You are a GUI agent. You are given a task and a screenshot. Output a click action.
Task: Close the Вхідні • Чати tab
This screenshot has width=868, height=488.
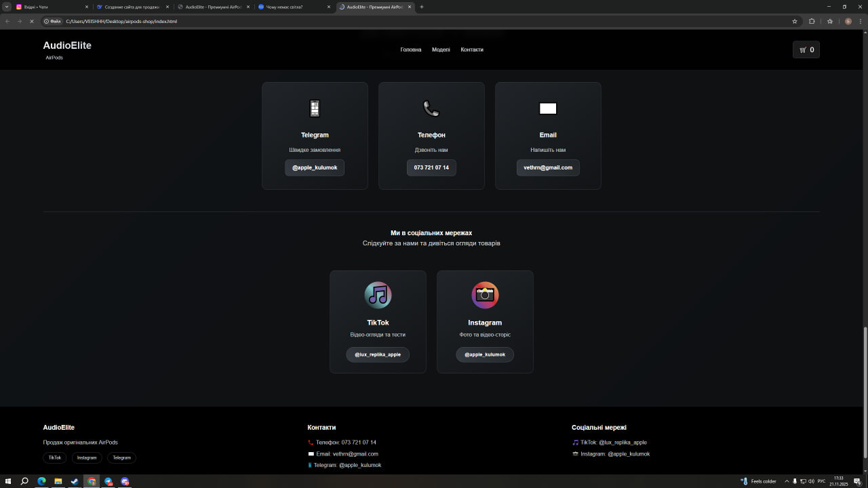[87, 7]
